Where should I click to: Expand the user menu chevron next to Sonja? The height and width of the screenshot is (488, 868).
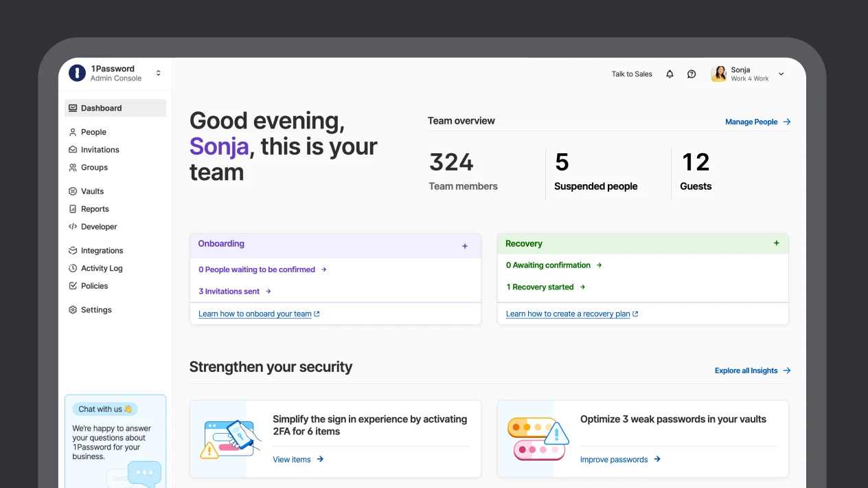tap(781, 74)
